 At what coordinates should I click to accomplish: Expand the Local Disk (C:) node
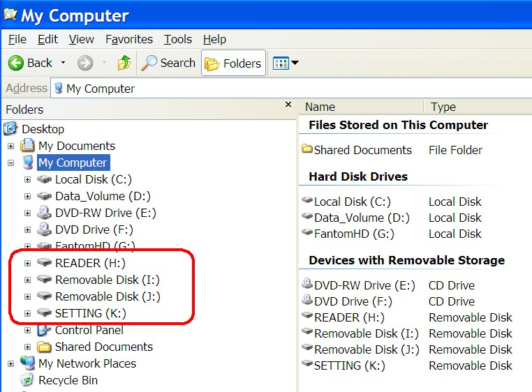pos(27,180)
